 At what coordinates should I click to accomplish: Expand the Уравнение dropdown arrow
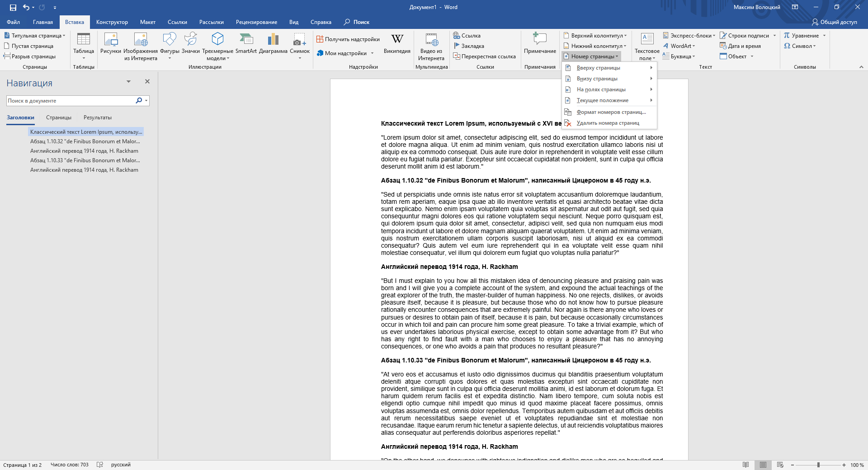824,36
